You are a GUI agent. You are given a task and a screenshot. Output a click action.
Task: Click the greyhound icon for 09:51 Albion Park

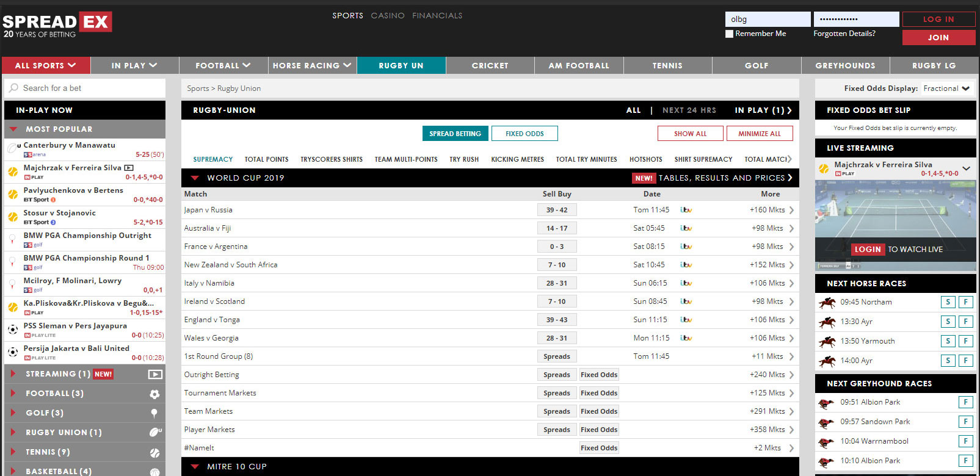[826, 403]
